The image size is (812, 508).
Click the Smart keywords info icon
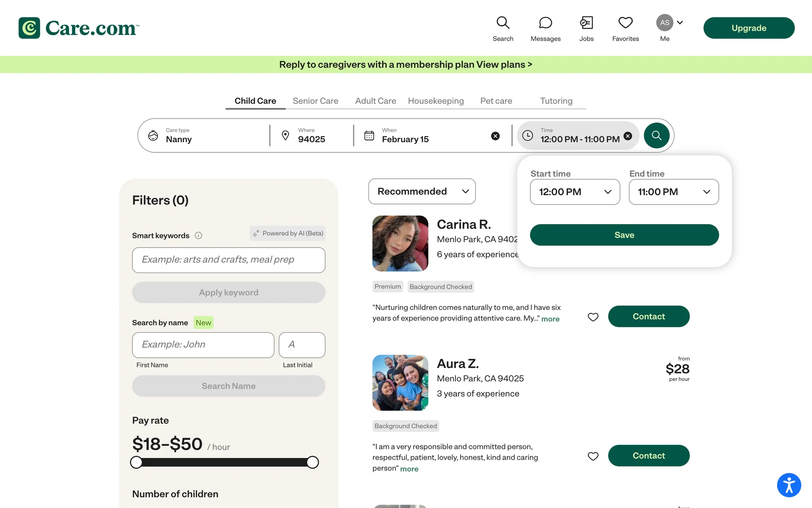[x=198, y=236]
